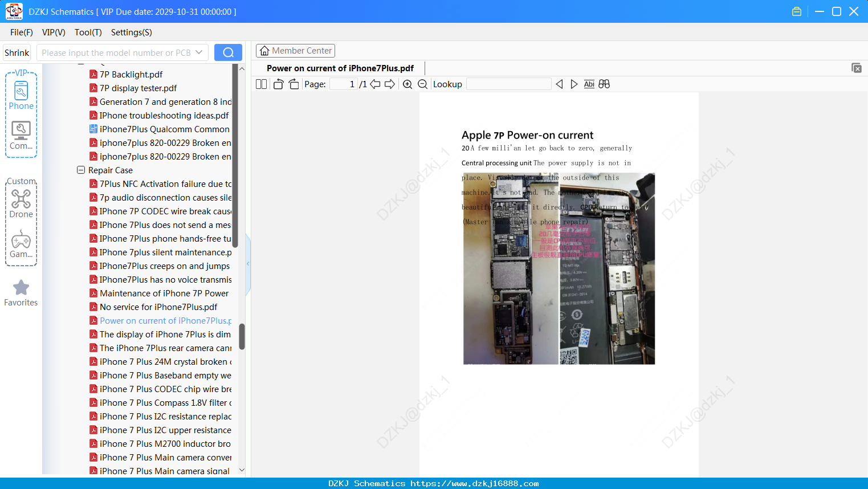Rotate the page clockwise
868x489 pixels.
click(x=294, y=84)
